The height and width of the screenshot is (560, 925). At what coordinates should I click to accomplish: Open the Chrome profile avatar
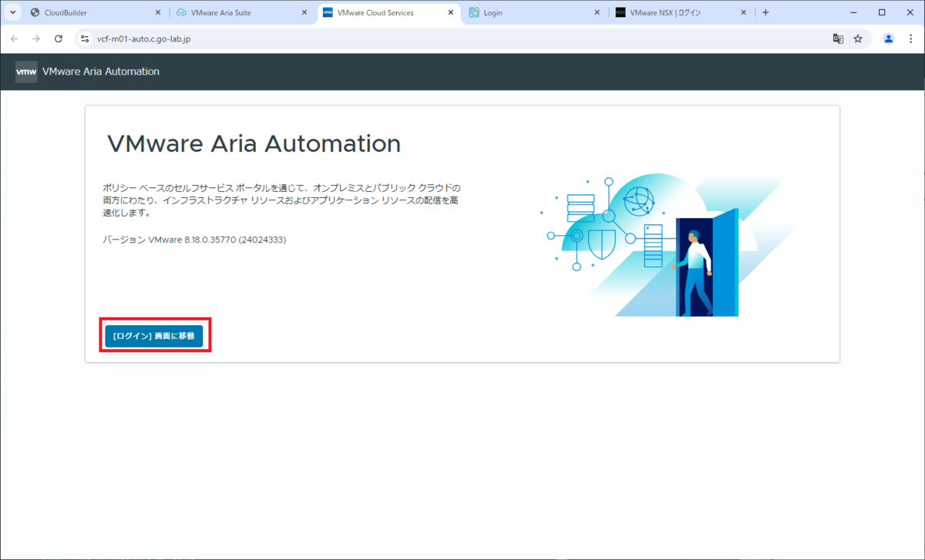point(889,39)
